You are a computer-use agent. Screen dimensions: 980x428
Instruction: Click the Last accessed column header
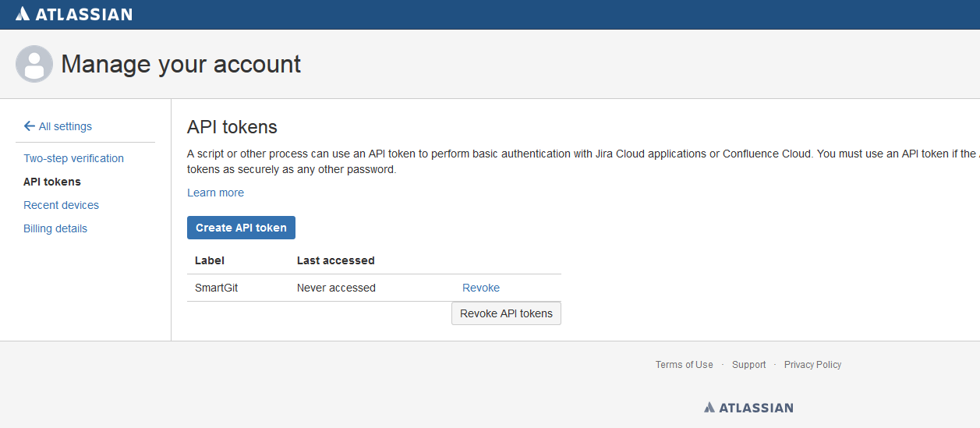[335, 260]
